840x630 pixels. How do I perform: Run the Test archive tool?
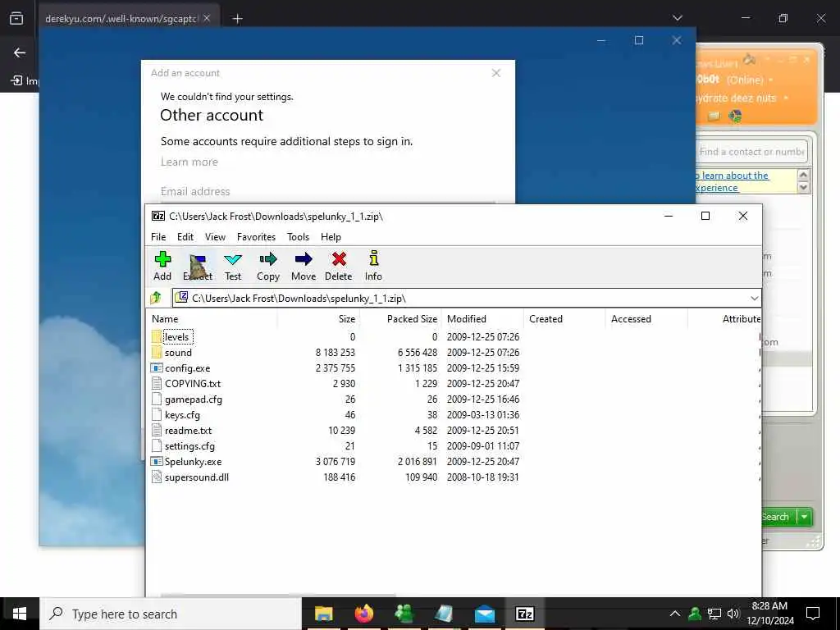point(232,266)
